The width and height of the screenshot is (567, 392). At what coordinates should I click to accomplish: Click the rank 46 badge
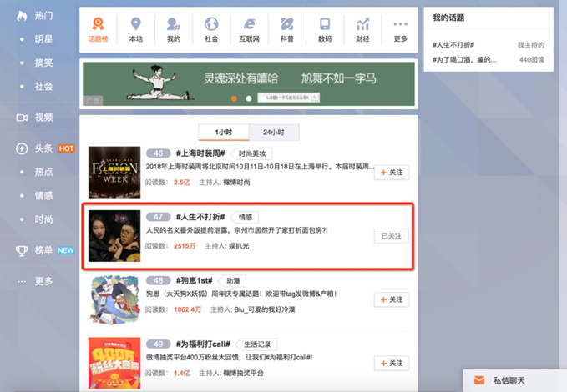pyautogui.click(x=159, y=153)
